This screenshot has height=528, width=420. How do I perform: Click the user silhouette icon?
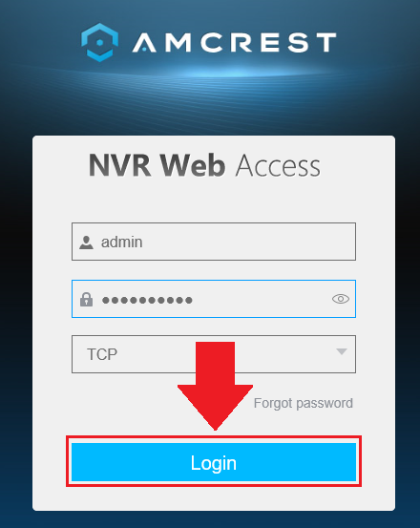click(x=86, y=243)
